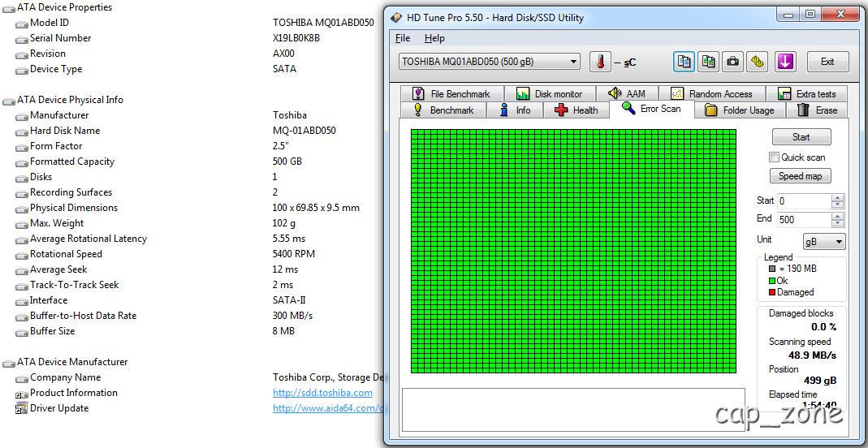Click the drive icon beside Model ID
Image resolution: width=868 pixels, height=448 pixels.
[22, 24]
